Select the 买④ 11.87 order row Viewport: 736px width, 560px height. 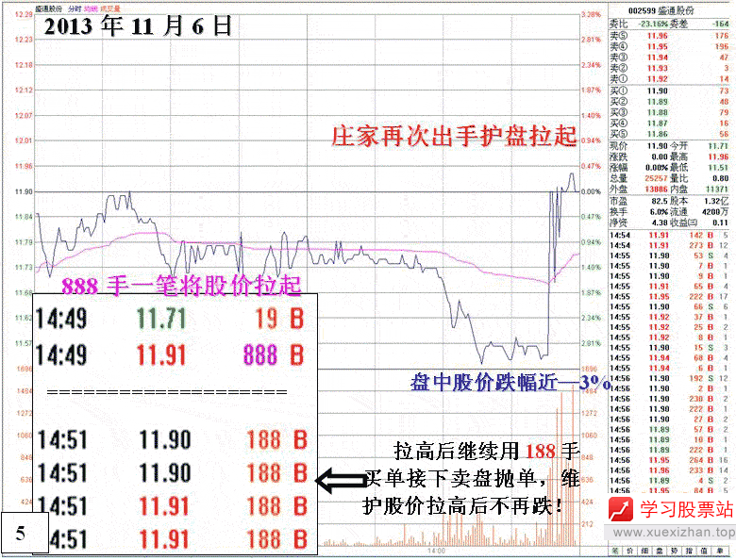(669, 124)
